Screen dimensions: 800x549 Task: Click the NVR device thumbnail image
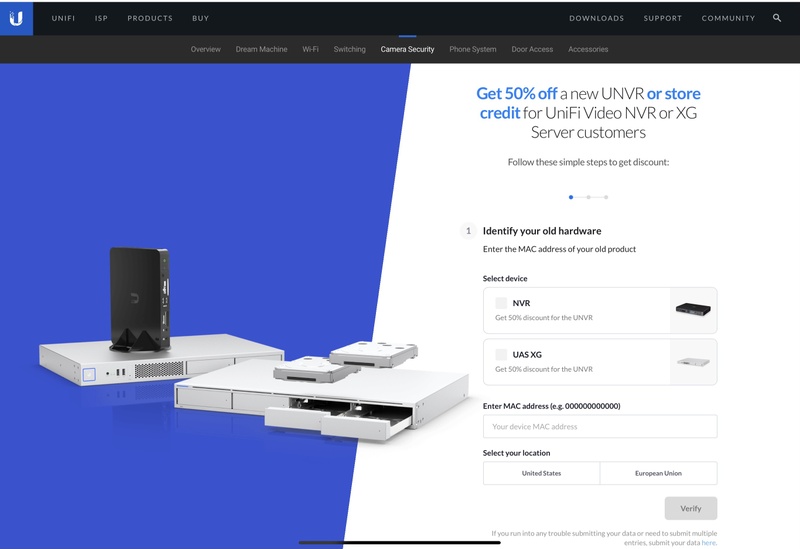pyautogui.click(x=693, y=310)
